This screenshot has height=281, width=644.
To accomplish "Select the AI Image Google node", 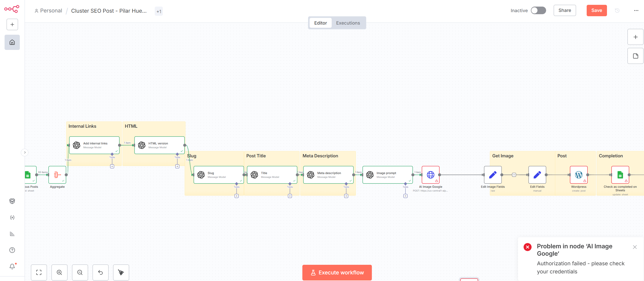I will 430,175.
